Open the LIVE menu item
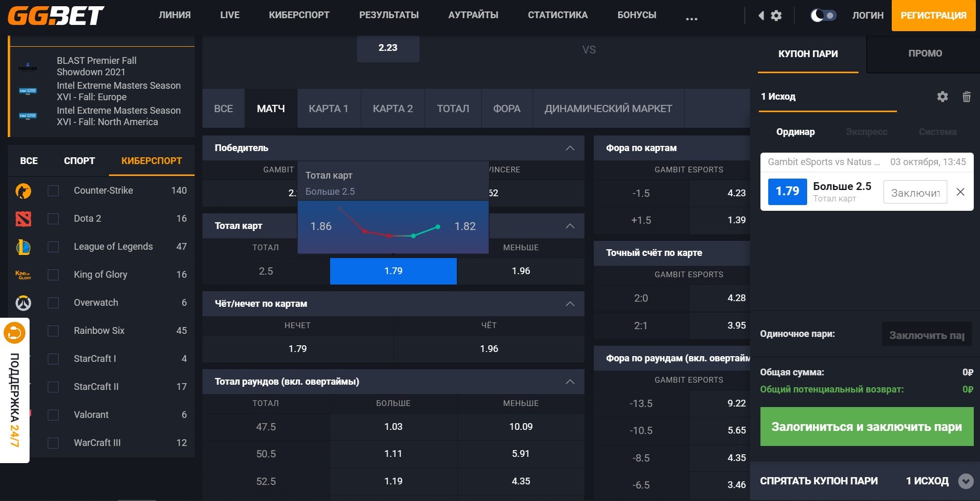The height and width of the screenshot is (501, 980). (230, 15)
